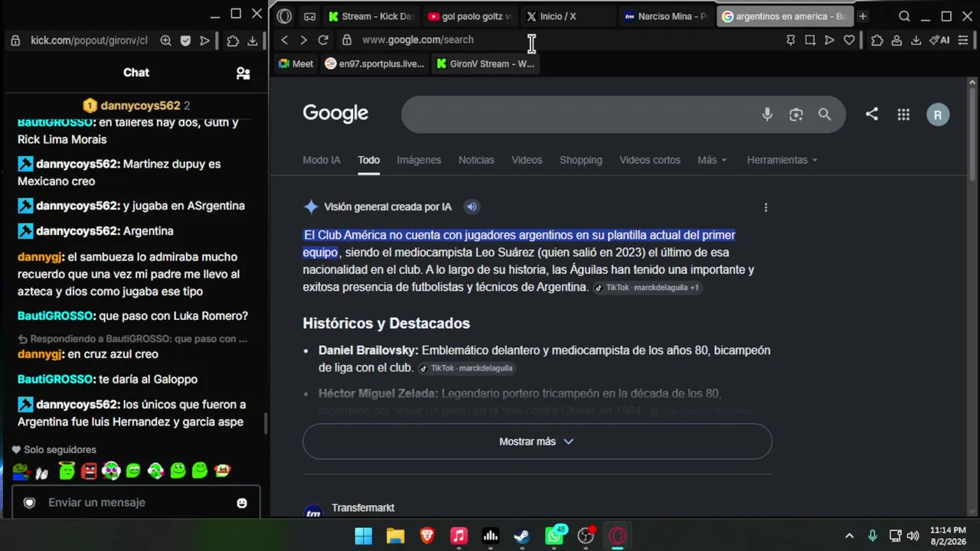The width and height of the screenshot is (980, 551).
Task: Select the Videos search tab
Action: click(527, 160)
